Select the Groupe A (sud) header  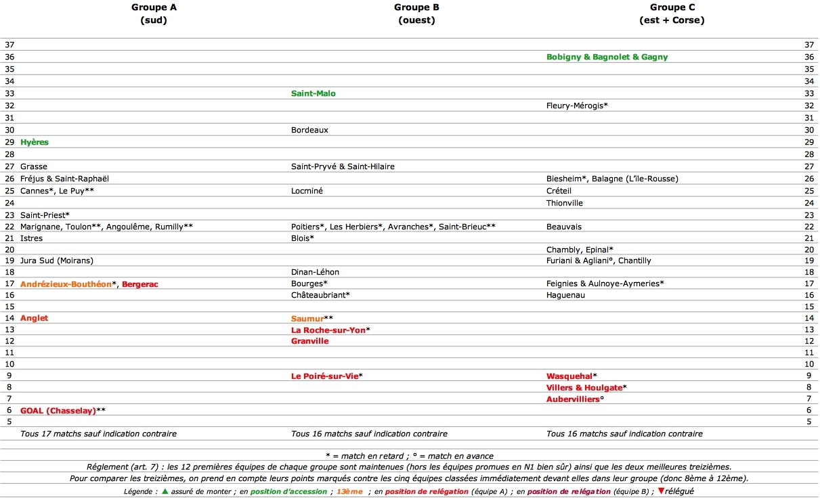(x=154, y=14)
